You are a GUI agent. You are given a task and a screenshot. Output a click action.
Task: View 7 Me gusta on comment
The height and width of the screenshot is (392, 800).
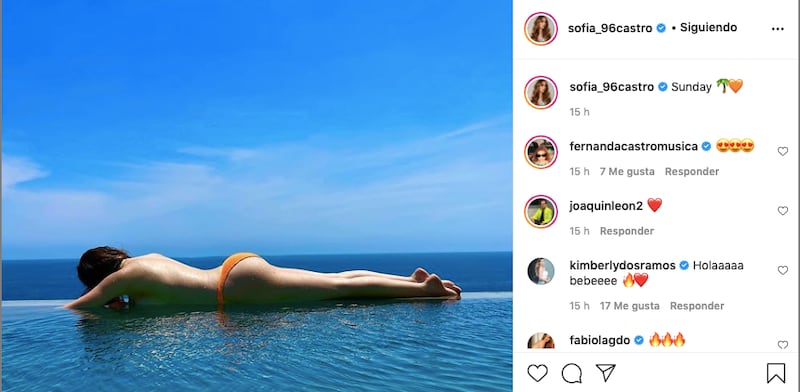click(x=627, y=172)
